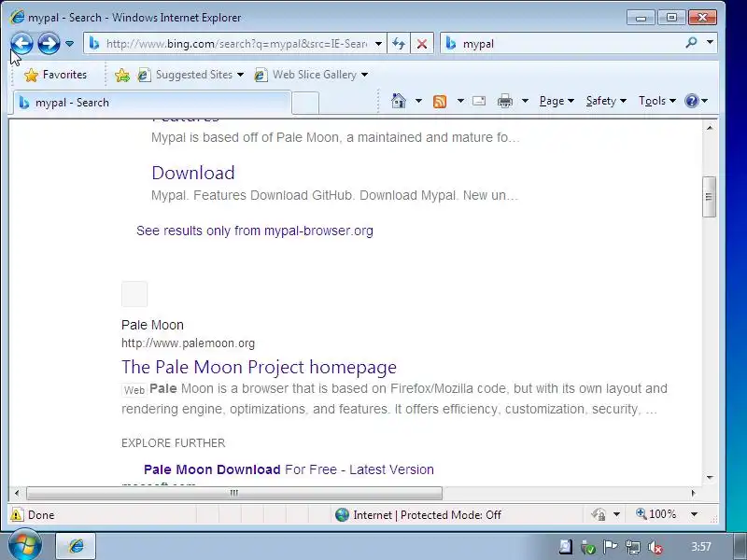Click the muted volume tray icon

pos(655,548)
